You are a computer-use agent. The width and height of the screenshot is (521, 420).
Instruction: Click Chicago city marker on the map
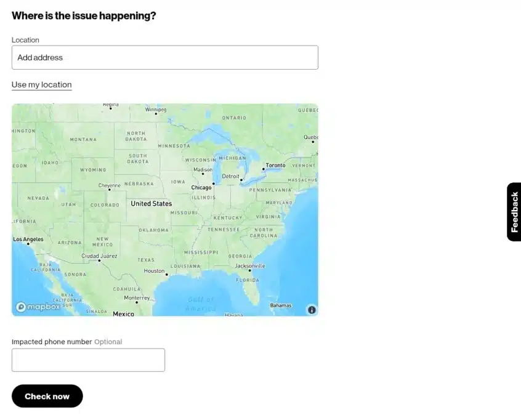[x=214, y=184]
